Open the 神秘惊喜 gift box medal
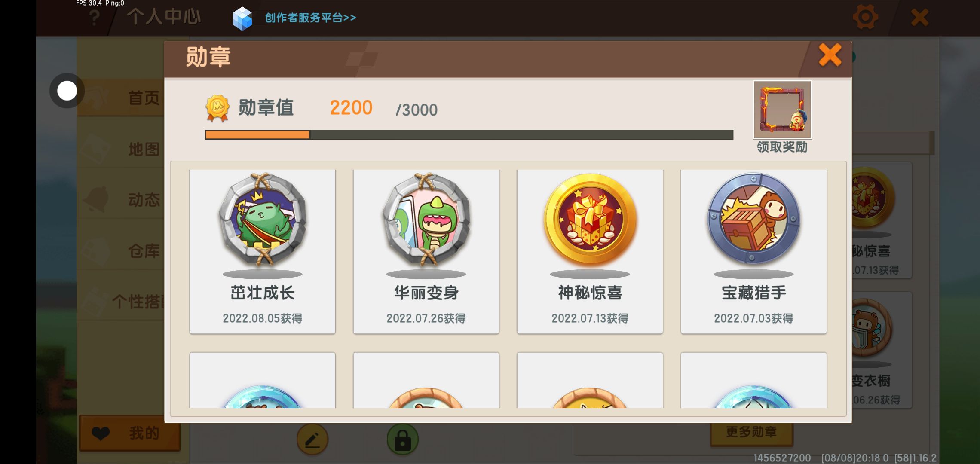 click(x=590, y=251)
